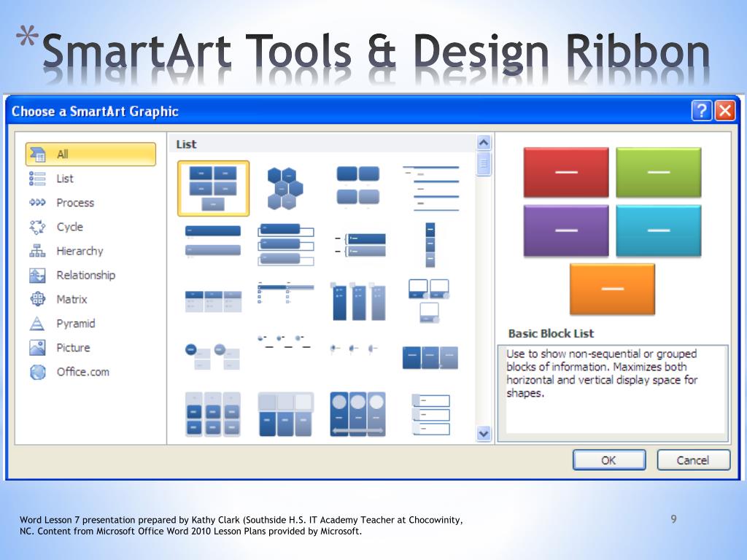Choose the three-dots-with-dashes list layout thumbnail
This screenshot has width=747, height=560.
284,341
